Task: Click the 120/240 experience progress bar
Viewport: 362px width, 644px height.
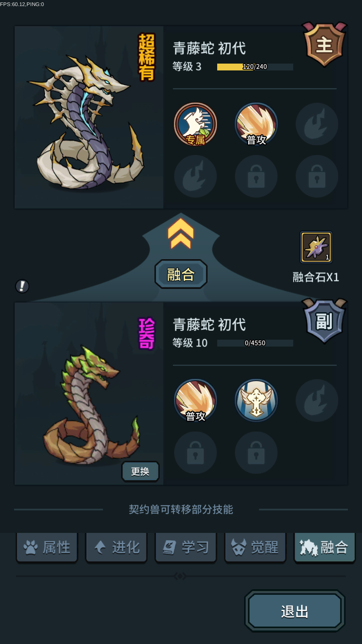Action: point(255,67)
